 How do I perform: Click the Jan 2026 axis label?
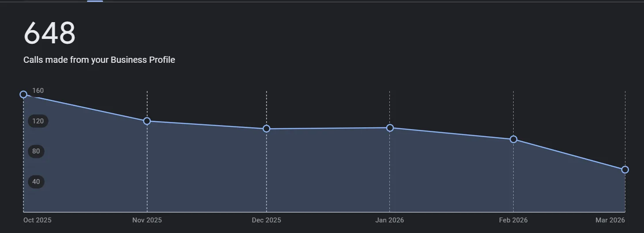(x=390, y=220)
